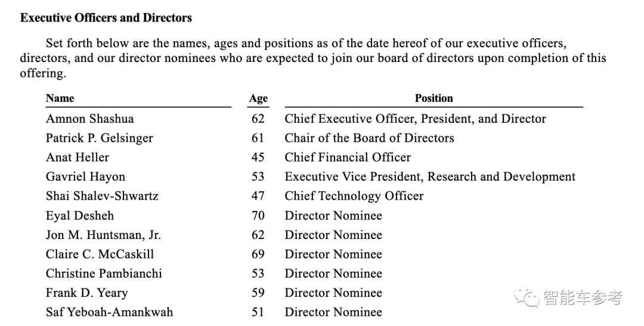Click the 智能车参考 watermark text
Image resolution: width=644 pixels, height=326 pixels.
pyautogui.click(x=583, y=297)
